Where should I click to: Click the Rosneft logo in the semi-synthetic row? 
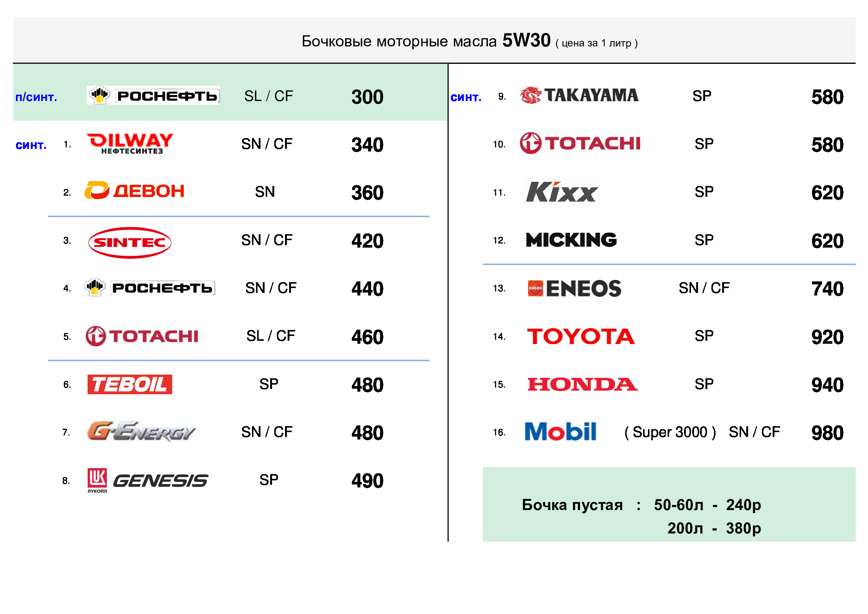coord(153,95)
